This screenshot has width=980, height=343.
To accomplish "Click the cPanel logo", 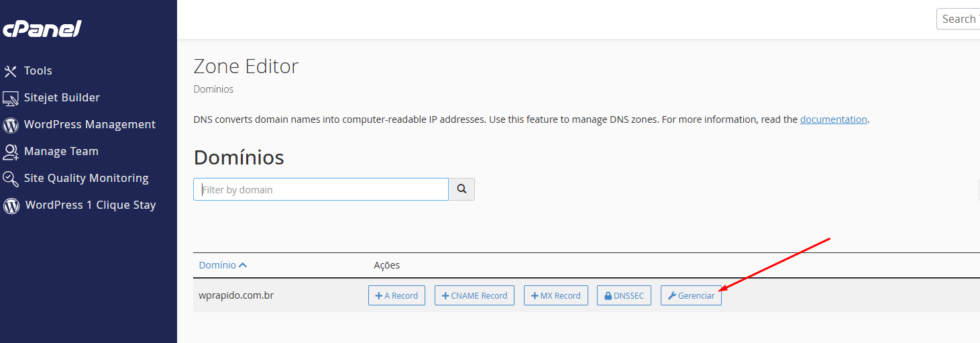I will [x=42, y=29].
